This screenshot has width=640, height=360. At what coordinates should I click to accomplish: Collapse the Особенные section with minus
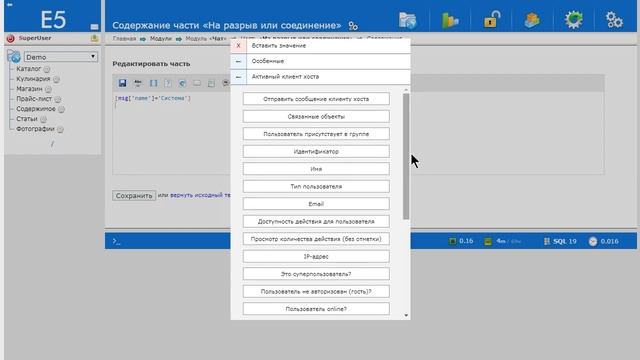tap(238, 61)
